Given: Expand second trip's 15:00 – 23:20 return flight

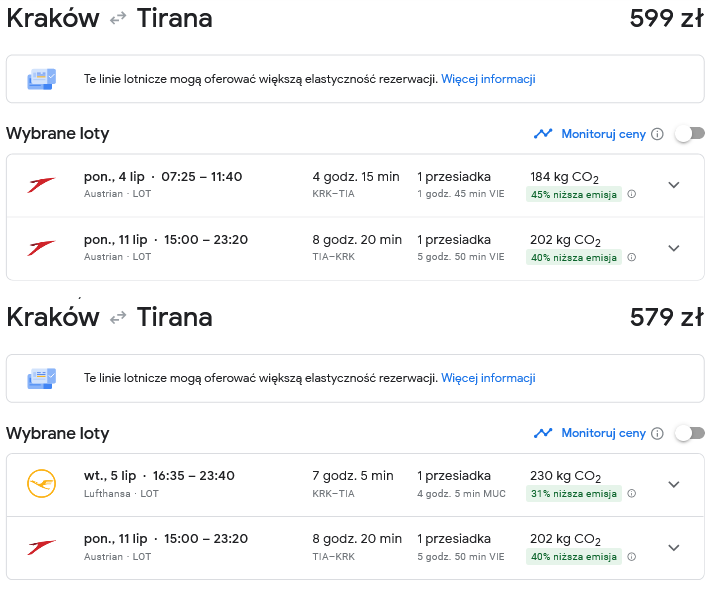Looking at the screenshot, I should tap(674, 547).
